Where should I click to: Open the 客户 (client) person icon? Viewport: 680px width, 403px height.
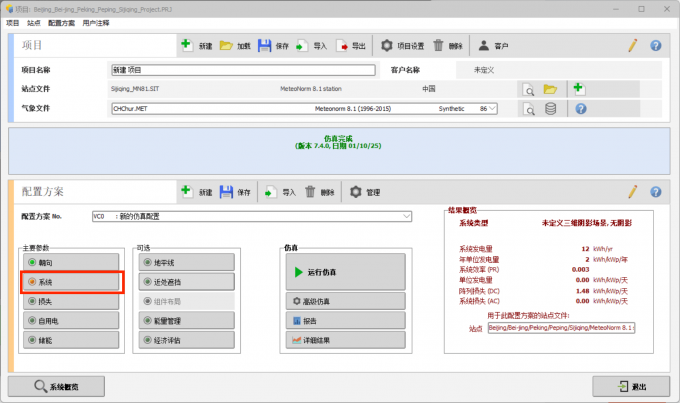[x=483, y=46]
